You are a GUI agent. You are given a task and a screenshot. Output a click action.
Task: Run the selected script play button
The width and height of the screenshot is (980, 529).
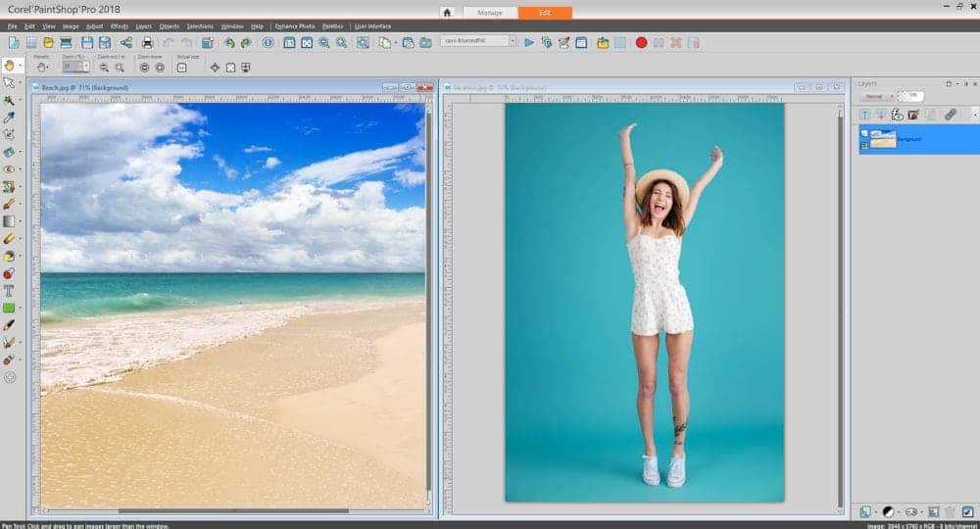529,43
